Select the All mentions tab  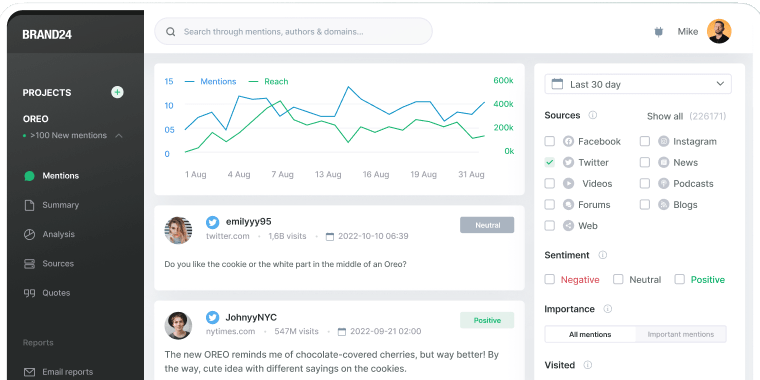tap(590, 334)
